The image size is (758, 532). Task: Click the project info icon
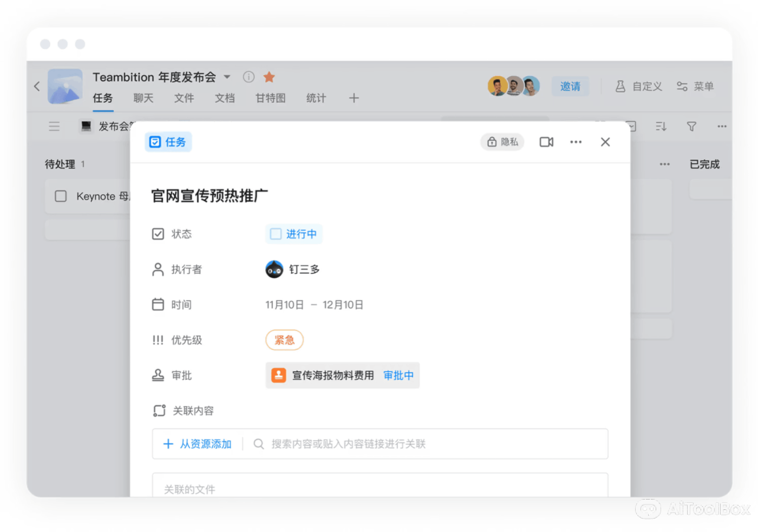point(249,77)
